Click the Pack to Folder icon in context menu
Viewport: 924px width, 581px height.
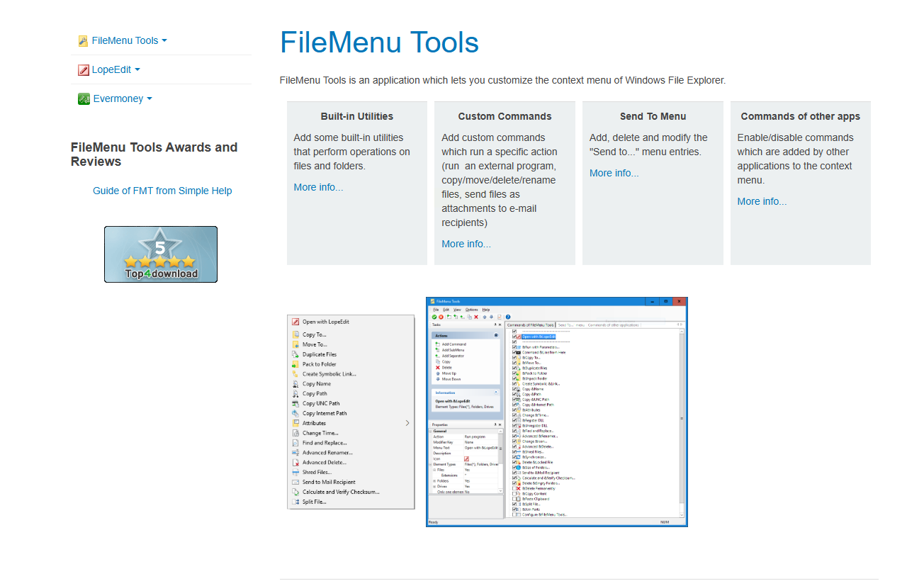tap(295, 364)
